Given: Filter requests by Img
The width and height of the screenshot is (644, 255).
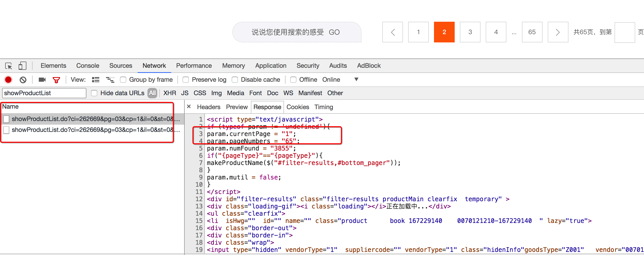Looking at the screenshot, I should pos(216,93).
